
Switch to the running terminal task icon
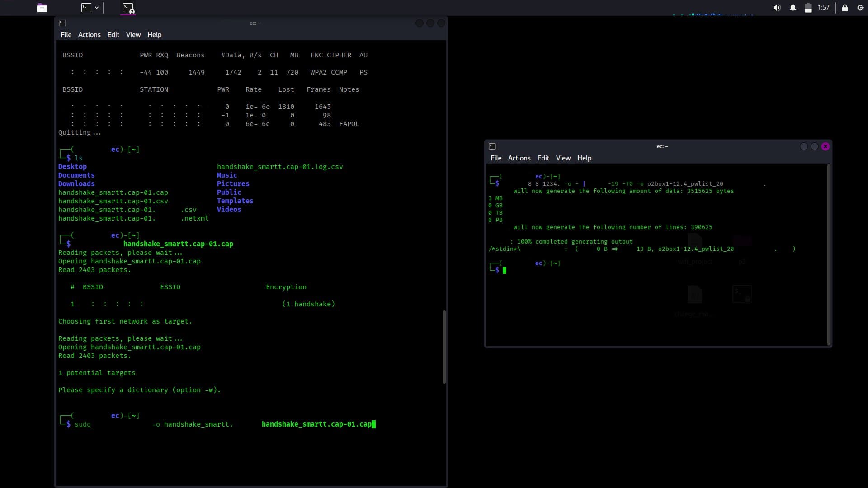(x=128, y=8)
